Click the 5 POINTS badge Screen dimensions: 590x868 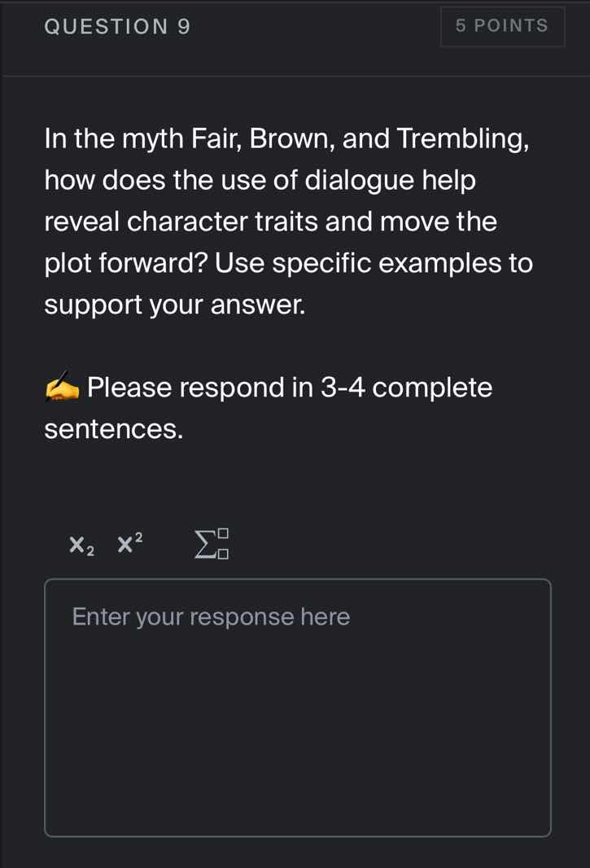(502, 26)
